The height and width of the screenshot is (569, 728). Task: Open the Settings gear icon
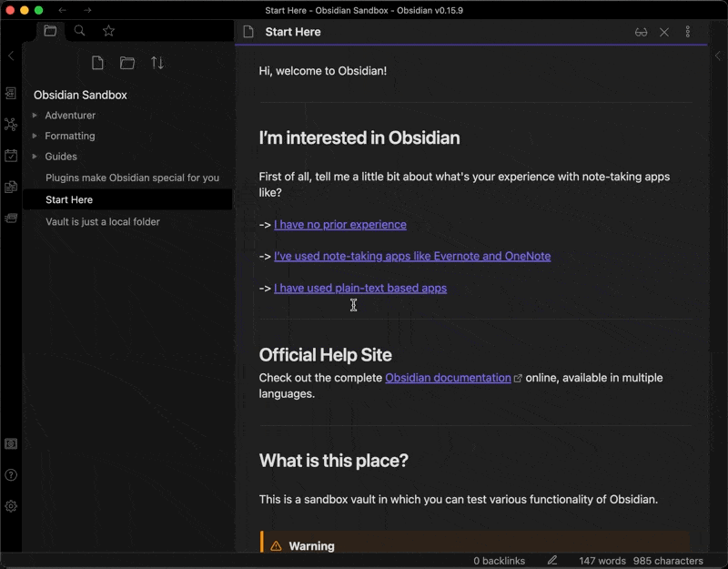tap(11, 506)
